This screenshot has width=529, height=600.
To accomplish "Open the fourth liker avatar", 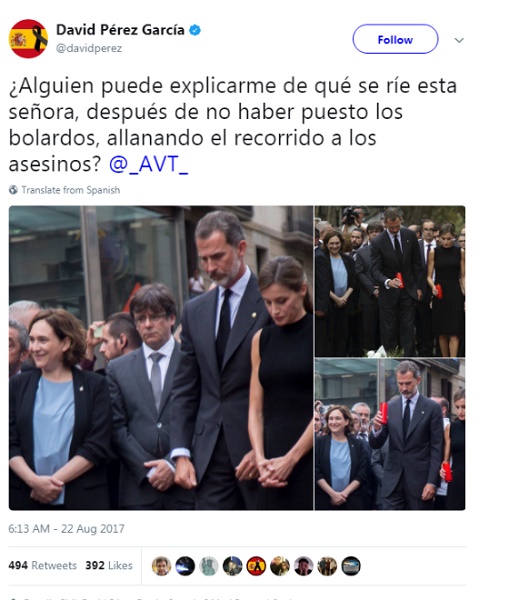I will click(x=232, y=566).
